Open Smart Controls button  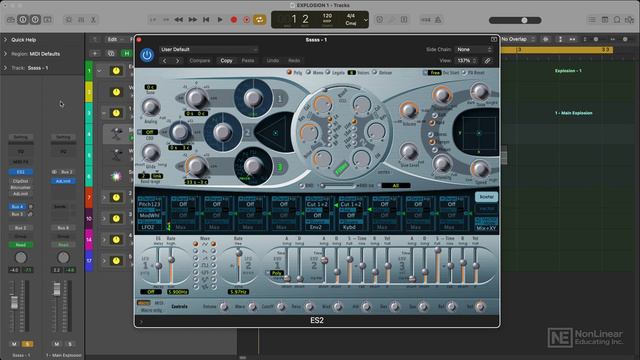click(69, 20)
